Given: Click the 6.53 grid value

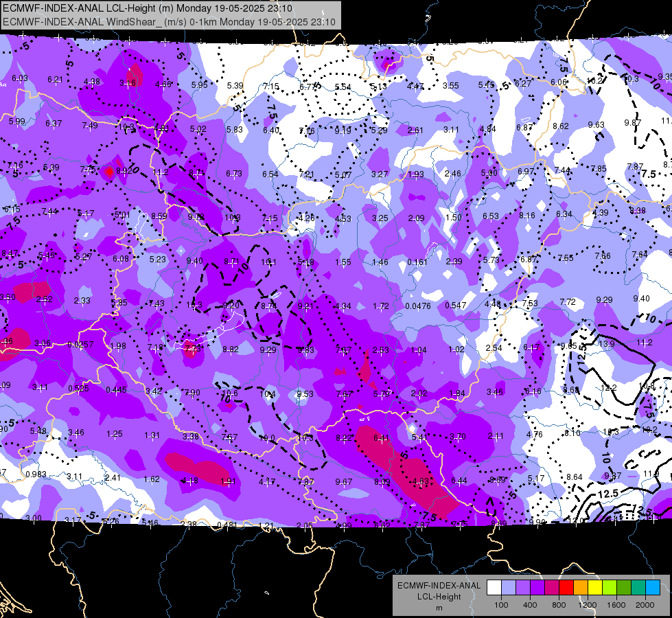Looking at the screenshot, I should tap(491, 216).
